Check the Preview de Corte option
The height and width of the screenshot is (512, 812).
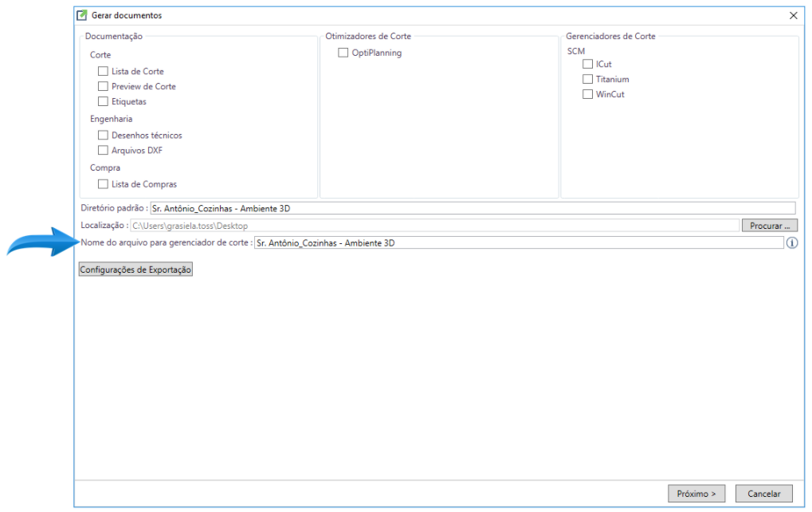pos(103,86)
